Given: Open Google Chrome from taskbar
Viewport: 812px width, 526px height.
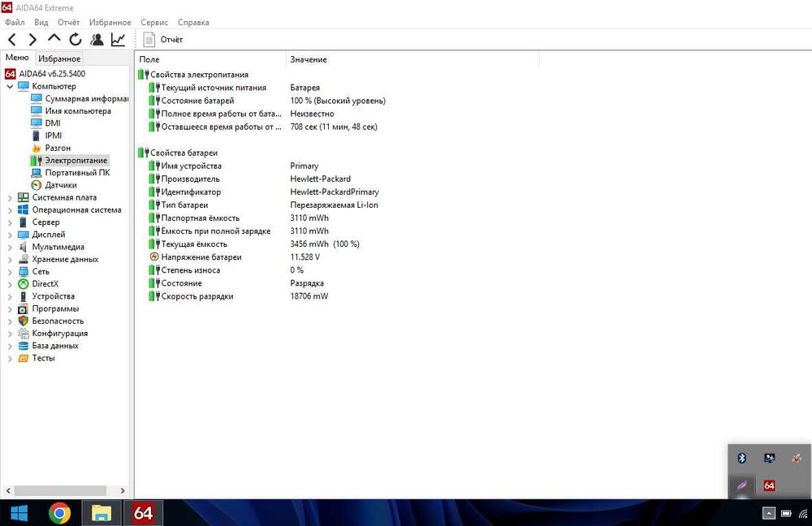Looking at the screenshot, I should pyautogui.click(x=59, y=513).
